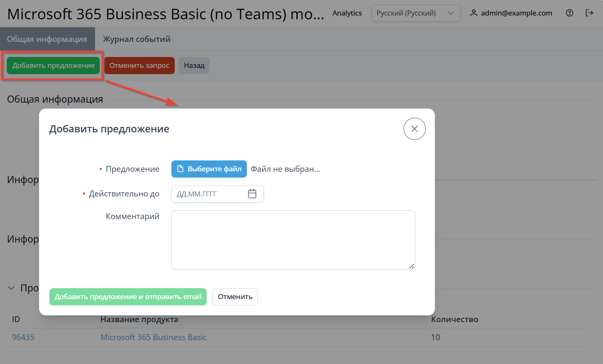Click the Количество column header
Image resolution: width=603 pixels, height=364 pixels.
coord(455,319)
